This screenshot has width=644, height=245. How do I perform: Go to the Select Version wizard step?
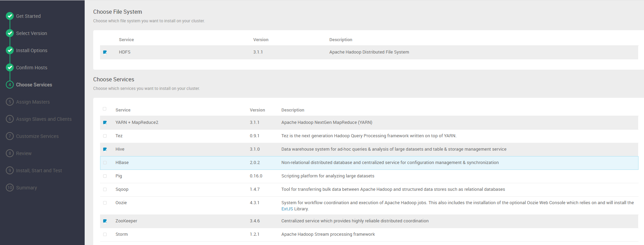(x=32, y=33)
